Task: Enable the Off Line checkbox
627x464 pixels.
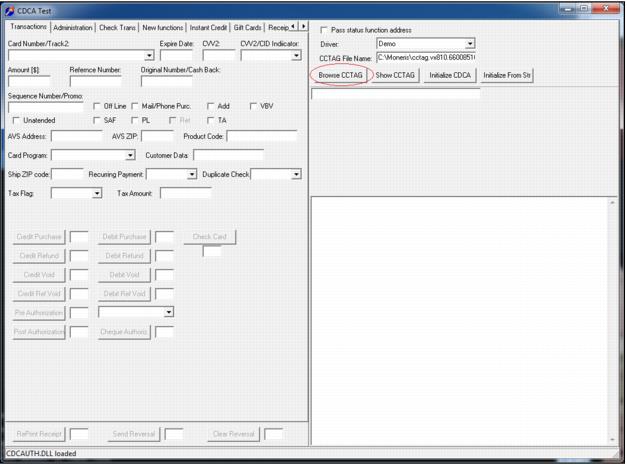Action: pos(97,106)
